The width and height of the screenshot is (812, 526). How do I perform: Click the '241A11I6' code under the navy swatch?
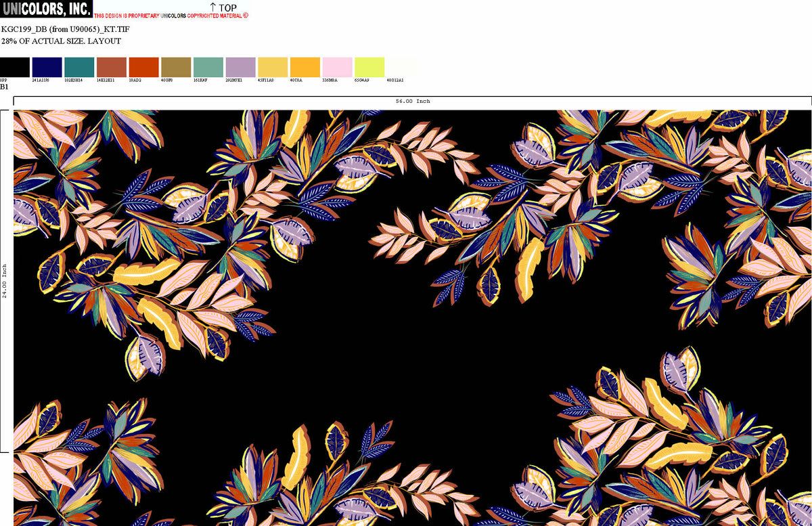(41, 80)
